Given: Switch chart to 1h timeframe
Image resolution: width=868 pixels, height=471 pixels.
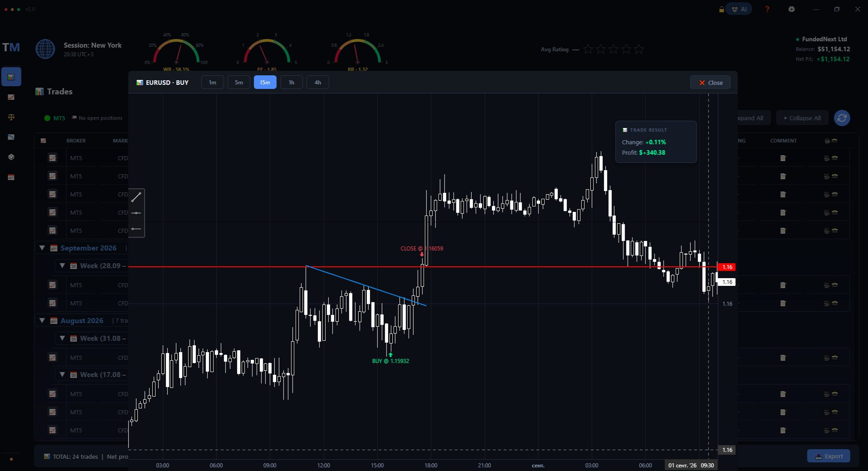Looking at the screenshot, I should pos(292,83).
